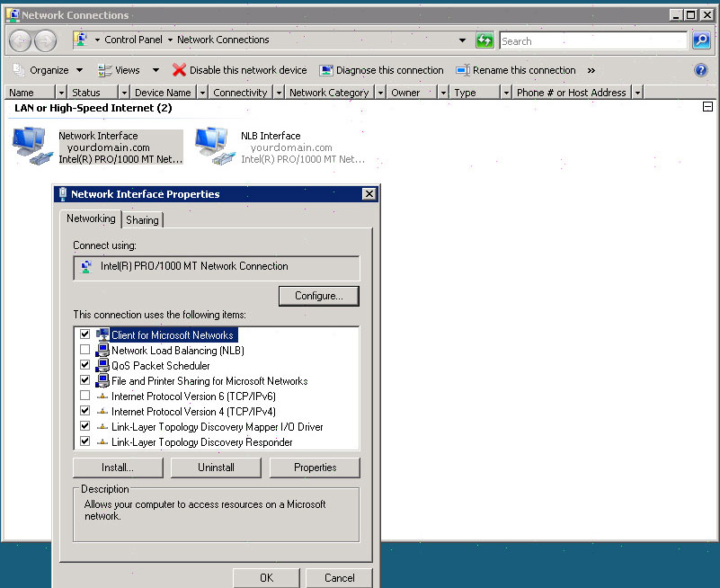
Task: Enable Internet Protocol Version 6 checkbox
Action: (85, 395)
